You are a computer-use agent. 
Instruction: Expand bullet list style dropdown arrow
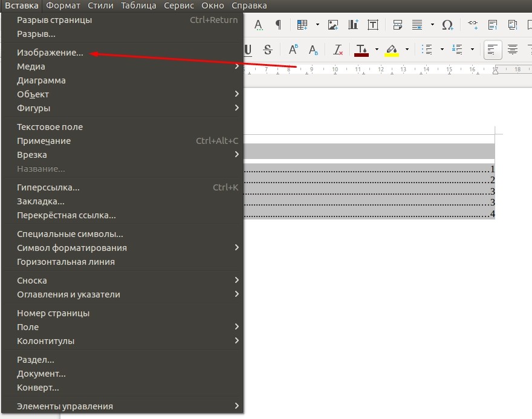click(x=442, y=50)
